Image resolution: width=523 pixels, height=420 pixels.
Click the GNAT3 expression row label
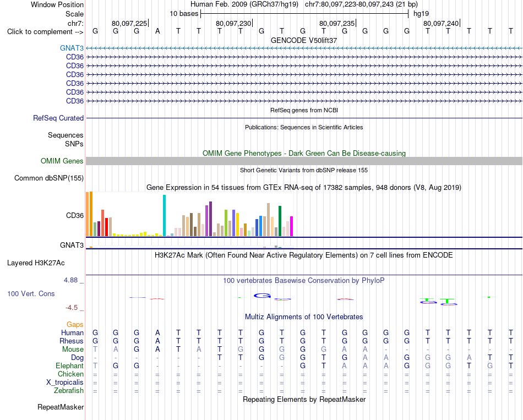coord(72,245)
